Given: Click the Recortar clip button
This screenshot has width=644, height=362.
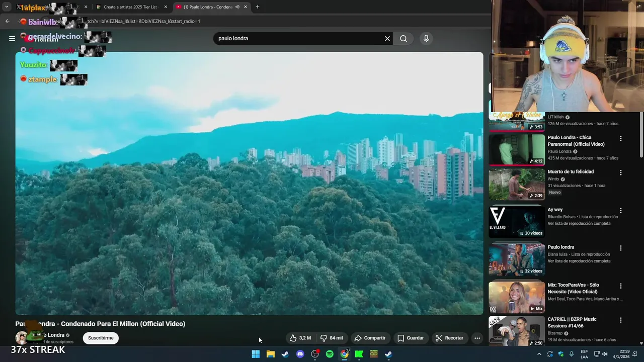Looking at the screenshot, I should pyautogui.click(x=449, y=338).
